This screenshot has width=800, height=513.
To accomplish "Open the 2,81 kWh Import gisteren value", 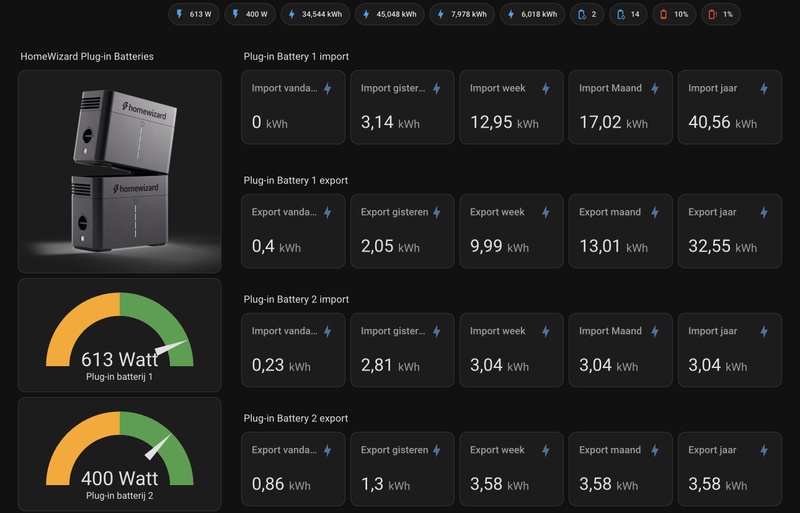I will 390,365.
